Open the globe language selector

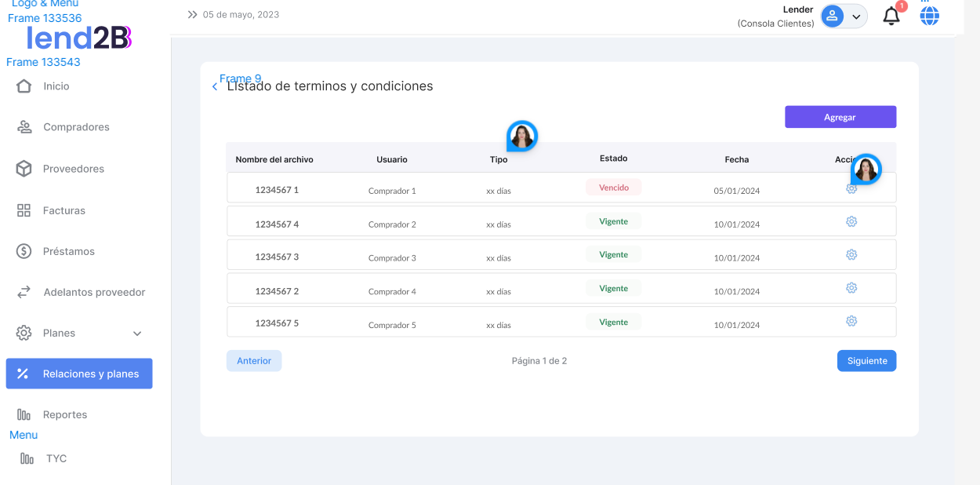click(x=929, y=16)
